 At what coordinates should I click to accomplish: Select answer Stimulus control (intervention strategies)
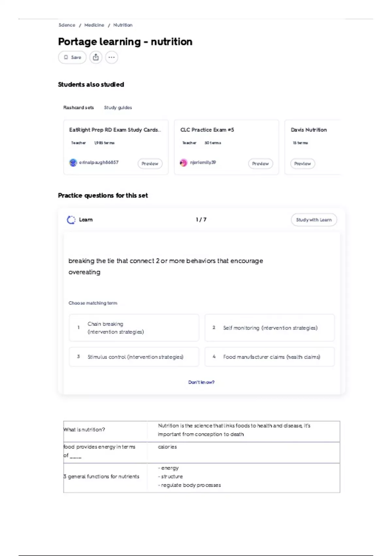click(134, 357)
